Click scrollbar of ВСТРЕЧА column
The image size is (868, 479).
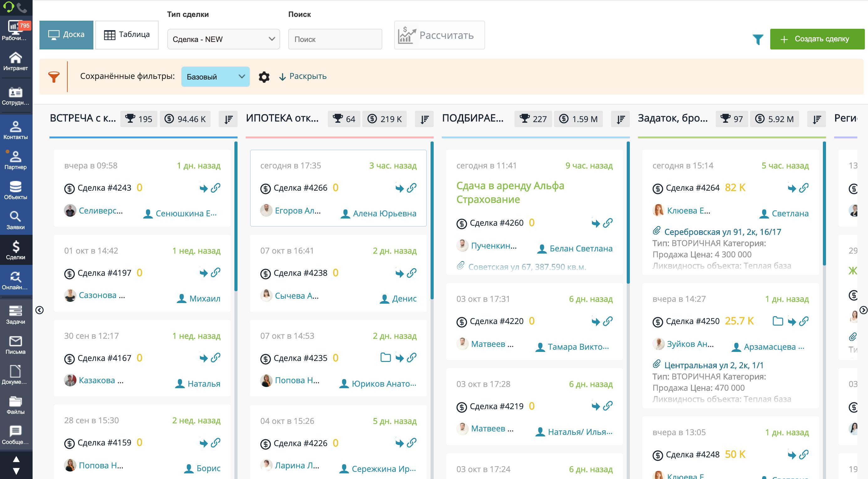coord(236,216)
